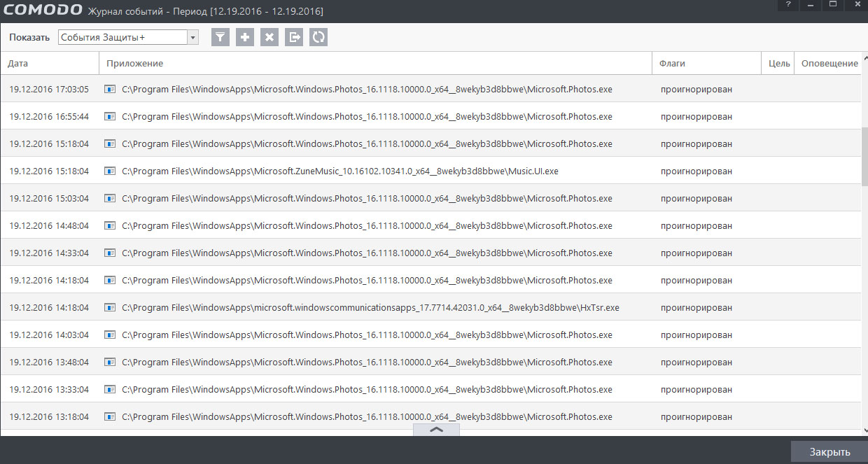Open the filter icon in the toolbar
868x464 pixels.
point(220,37)
